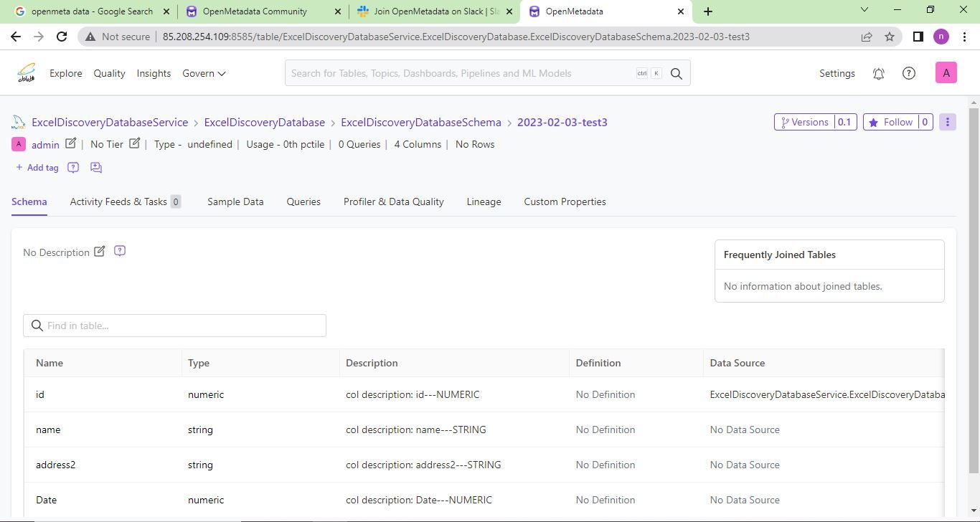Image resolution: width=980 pixels, height=522 pixels.
Task: Click the Find in table field
Action: coord(174,326)
